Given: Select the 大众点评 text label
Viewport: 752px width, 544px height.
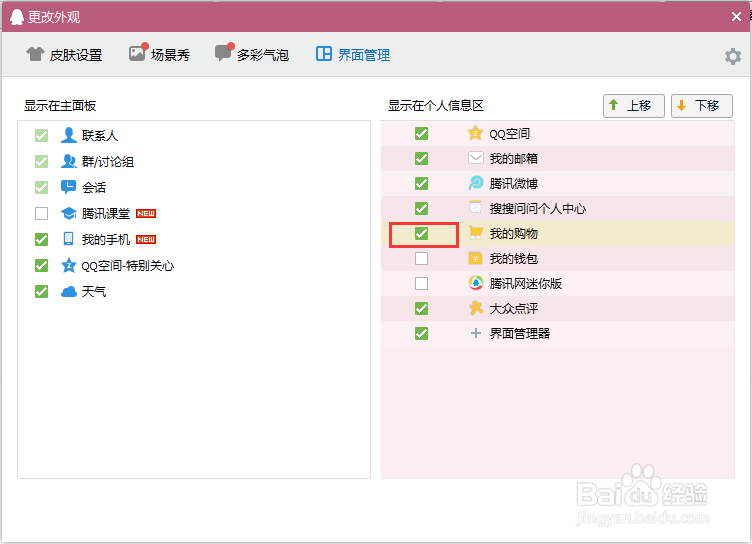Looking at the screenshot, I should point(514,308).
